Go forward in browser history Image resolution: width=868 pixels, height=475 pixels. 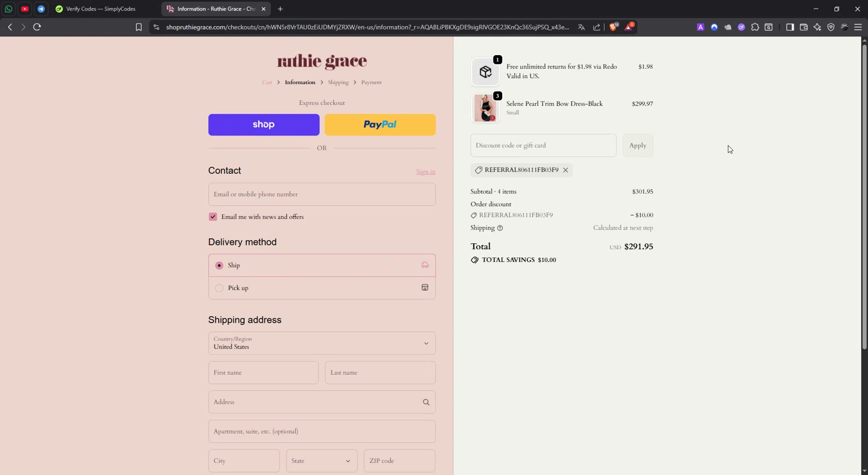click(23, 27)
